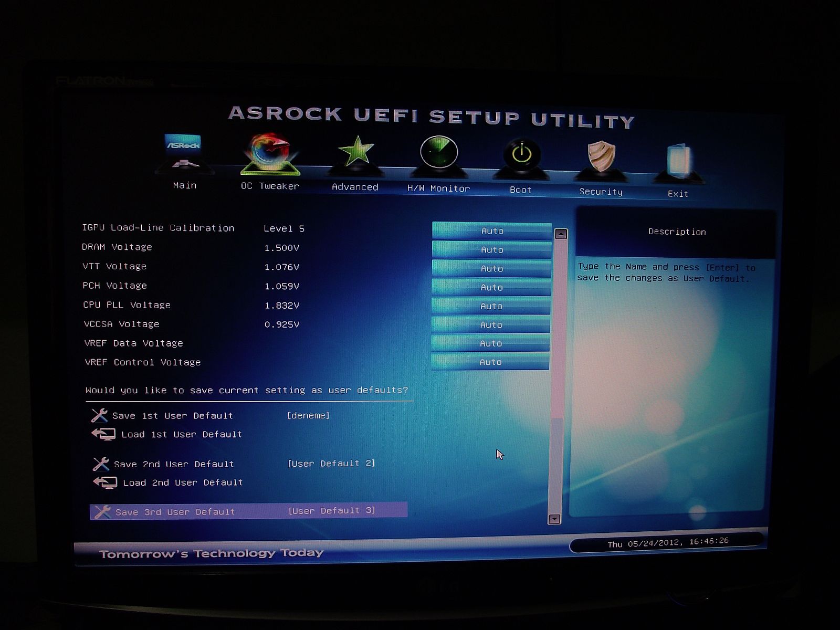The height and width of the screenshot is (630, 840).
Task: Switch to the Advanced tab label
Action: click(355, 187)
